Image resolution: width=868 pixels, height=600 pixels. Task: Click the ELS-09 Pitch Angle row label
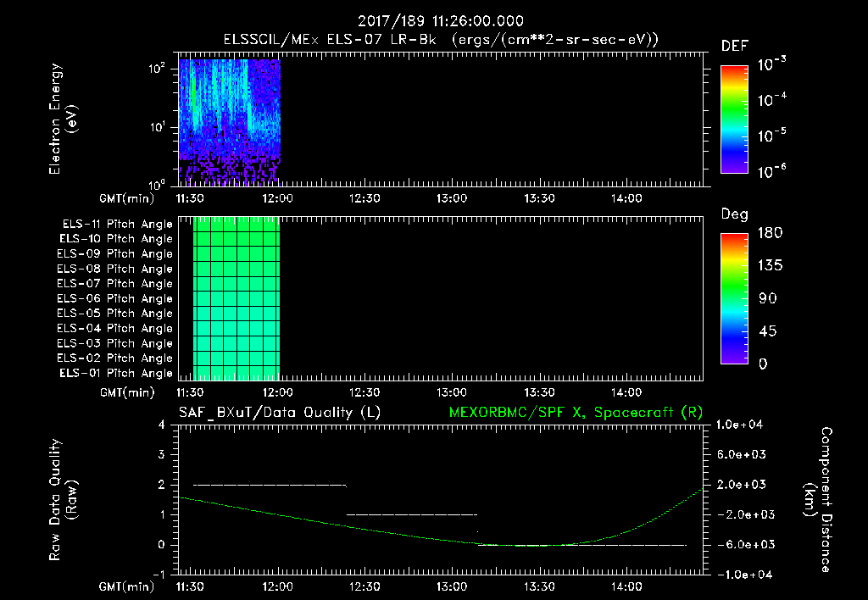pos(115,254)
